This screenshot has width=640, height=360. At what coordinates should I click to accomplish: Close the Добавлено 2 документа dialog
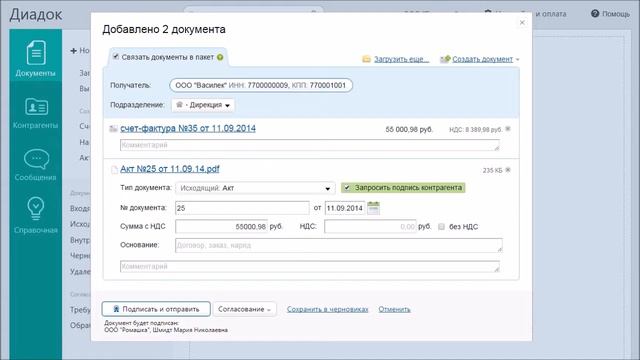click(522, 22)
